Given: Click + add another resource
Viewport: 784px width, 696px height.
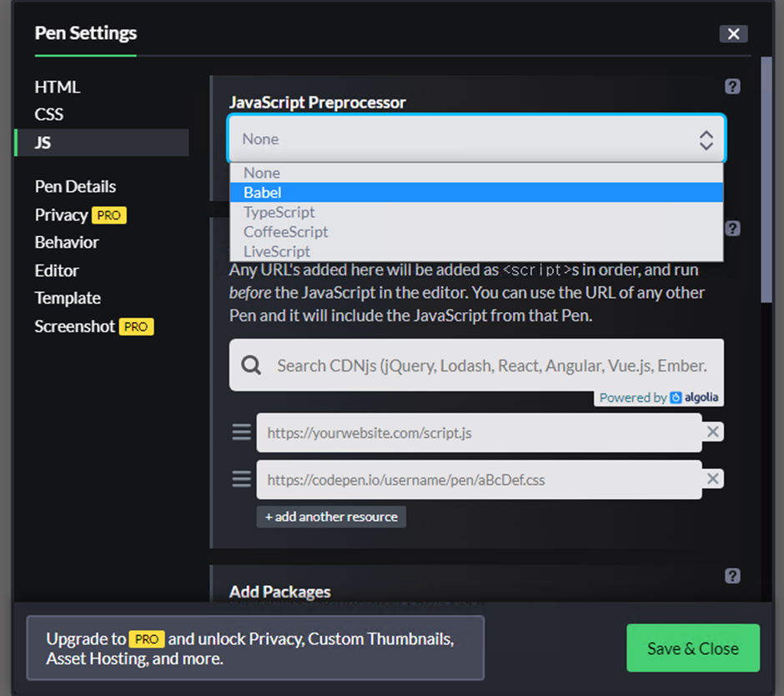Looking at the screenshot, I should (331, 517).
